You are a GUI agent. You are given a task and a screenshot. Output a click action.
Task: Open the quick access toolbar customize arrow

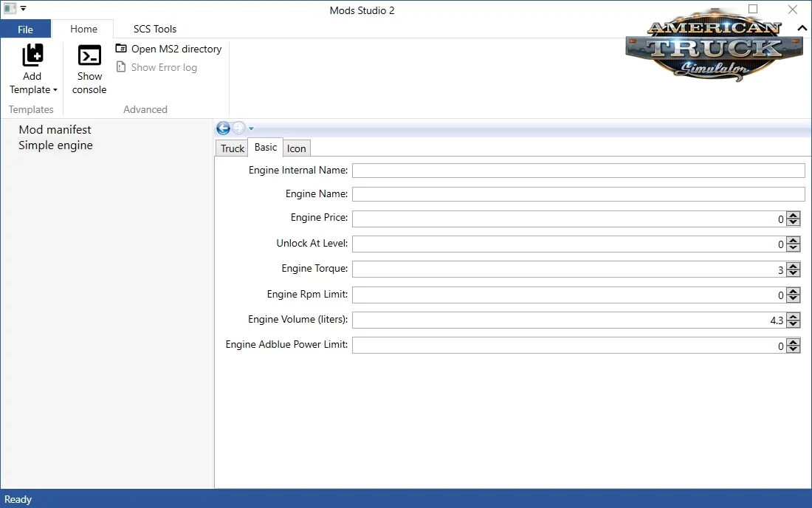(x=23, y=7)
